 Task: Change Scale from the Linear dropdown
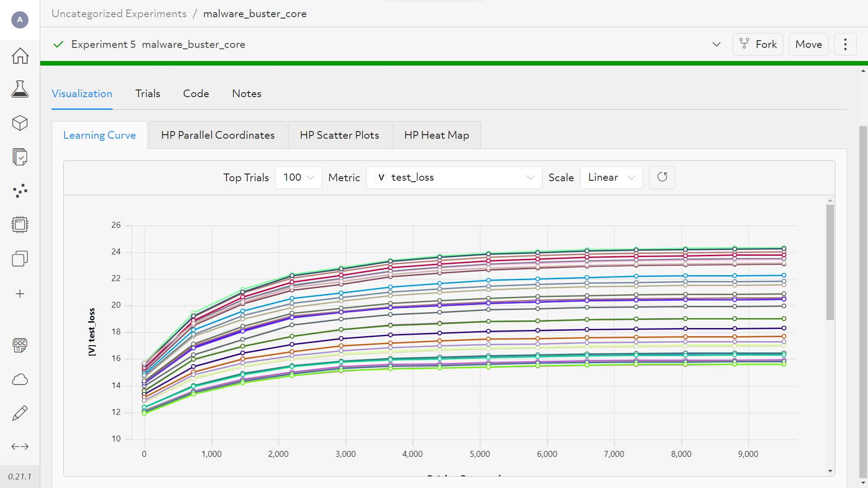[x=611, y=177]
